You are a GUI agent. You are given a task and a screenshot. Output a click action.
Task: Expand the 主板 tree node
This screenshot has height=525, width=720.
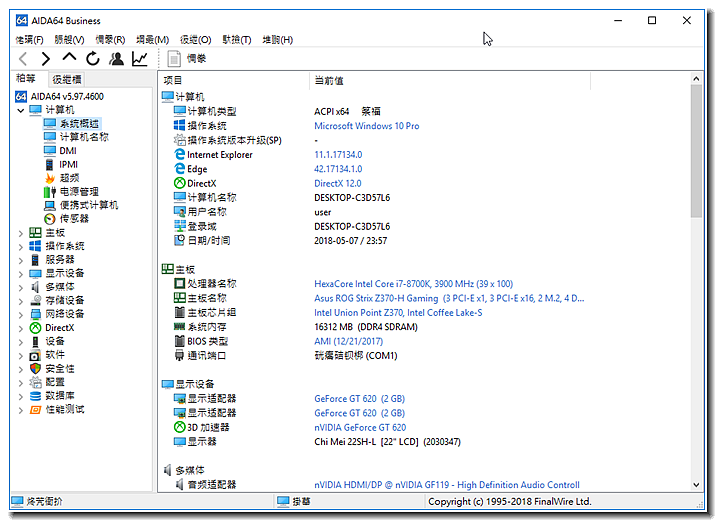coord(21,233)
